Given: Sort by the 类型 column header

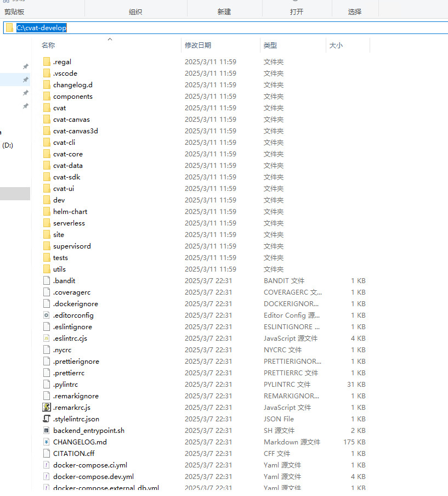Looking at the screenshot, I should pyautogui.click(x=270, y=45).
